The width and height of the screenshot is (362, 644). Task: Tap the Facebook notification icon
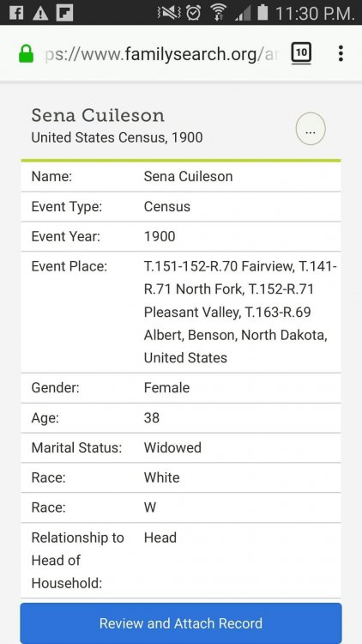[x=16, y=13]
